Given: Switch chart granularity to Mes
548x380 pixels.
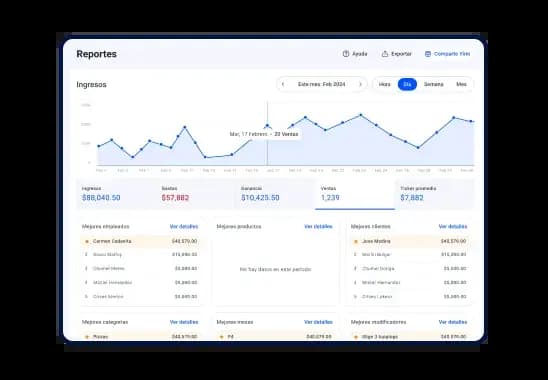Looking at the screenshot, I should (x=461, y=84).
